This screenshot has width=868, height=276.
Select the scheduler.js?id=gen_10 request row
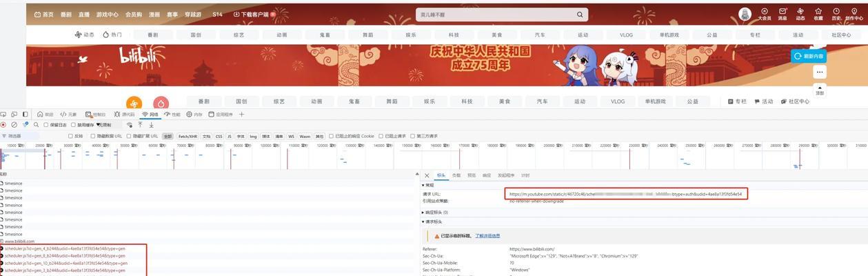coord(65,263)
